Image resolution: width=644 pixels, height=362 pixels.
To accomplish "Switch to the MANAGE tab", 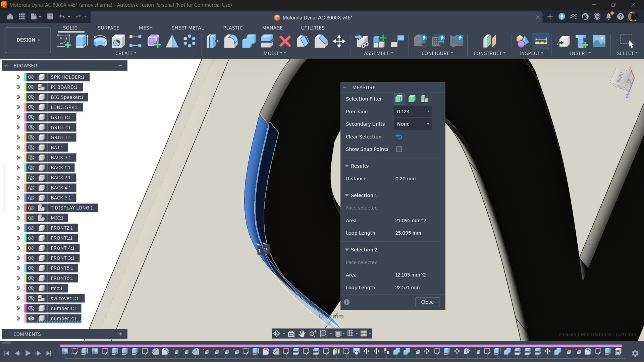I will (272, 28).
